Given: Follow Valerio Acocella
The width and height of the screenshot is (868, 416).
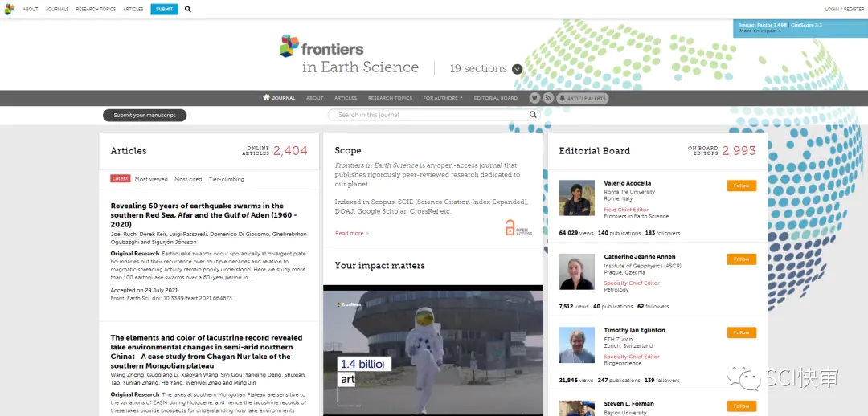Looking at the screenshot, I should pos(741,186).
